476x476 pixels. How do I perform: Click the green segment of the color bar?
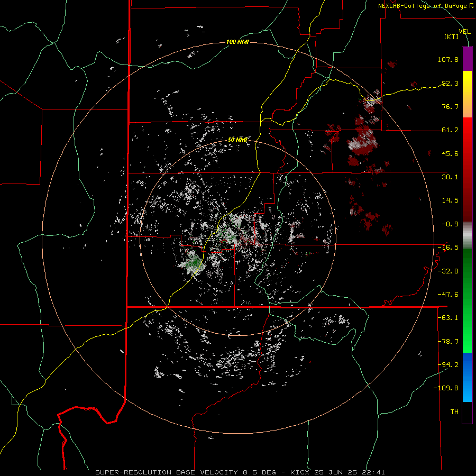(x=467, y=300)
